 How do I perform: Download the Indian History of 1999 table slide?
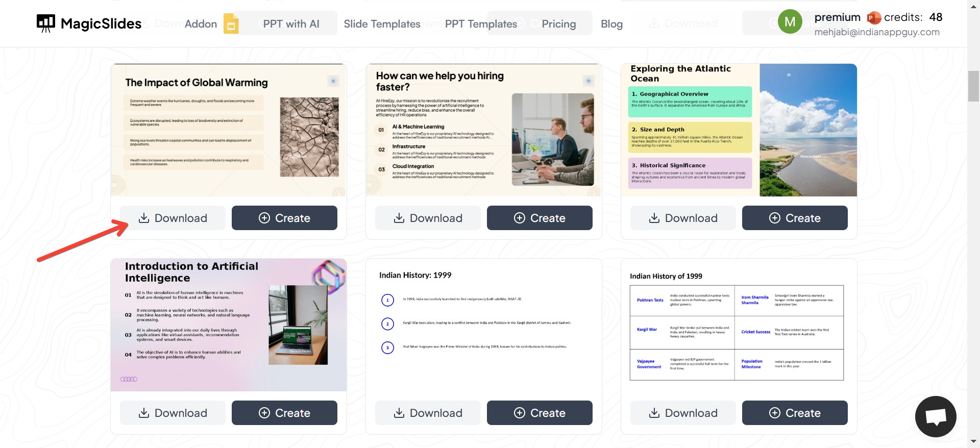pos(683,413)
